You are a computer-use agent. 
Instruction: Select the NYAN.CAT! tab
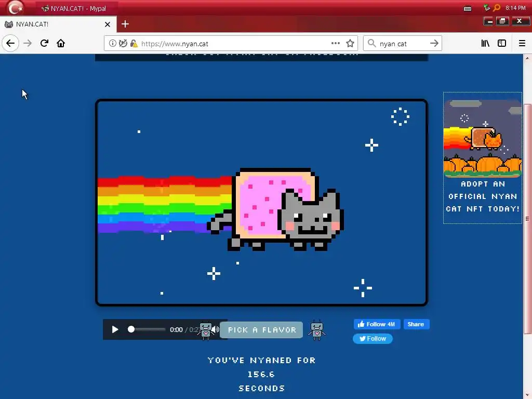[58, 24]
